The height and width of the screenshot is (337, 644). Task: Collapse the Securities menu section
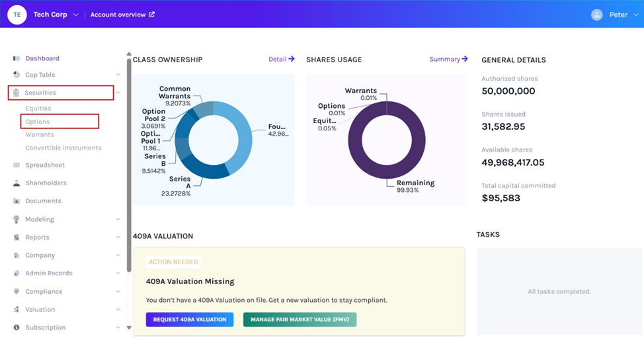tap(118, 93)
